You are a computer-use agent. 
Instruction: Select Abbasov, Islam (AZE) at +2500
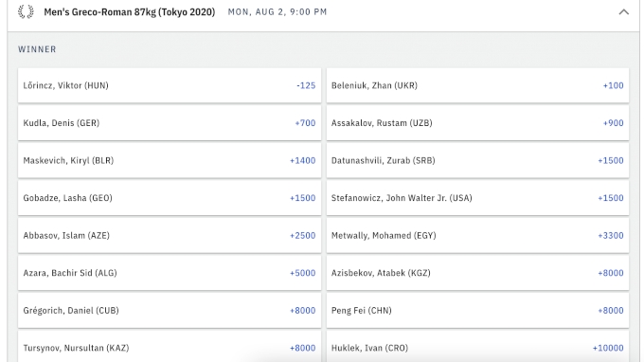170,235
